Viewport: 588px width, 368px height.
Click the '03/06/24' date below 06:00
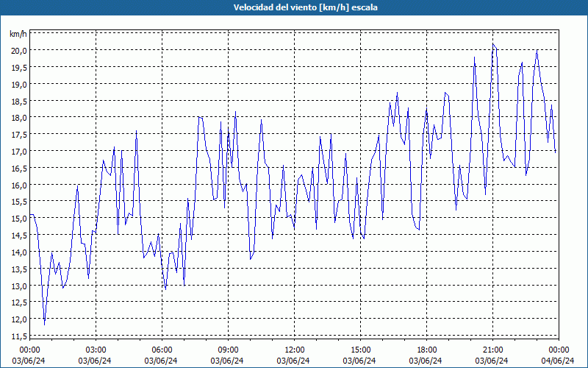161,361
